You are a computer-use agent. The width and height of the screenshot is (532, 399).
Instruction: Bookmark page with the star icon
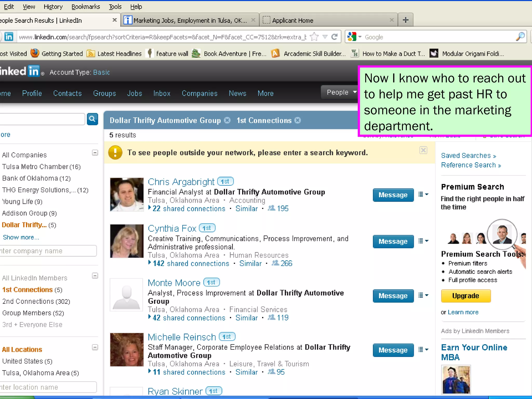pyautogui.click(x=314, y=37)
